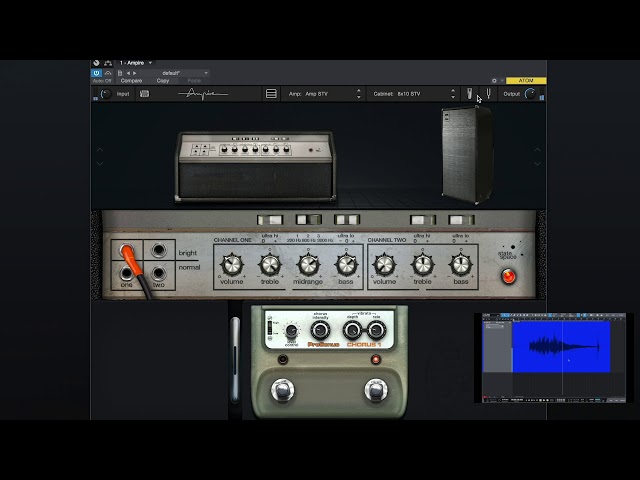Toggle Channel Two ultra lo rocker switch
The height and width of the screenshot is (480, 640).
click(x=461, y=220)
